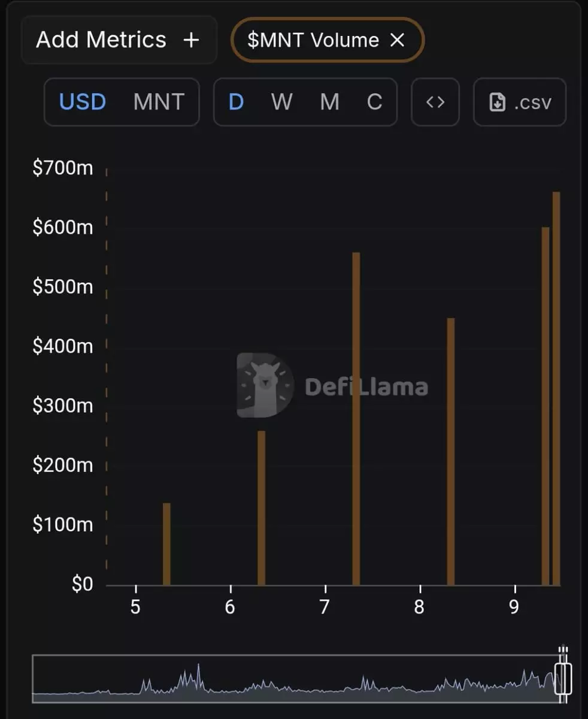588x719 pixels.
Task: Open the Add Metrics menu
Action: [x=101, y=40]
